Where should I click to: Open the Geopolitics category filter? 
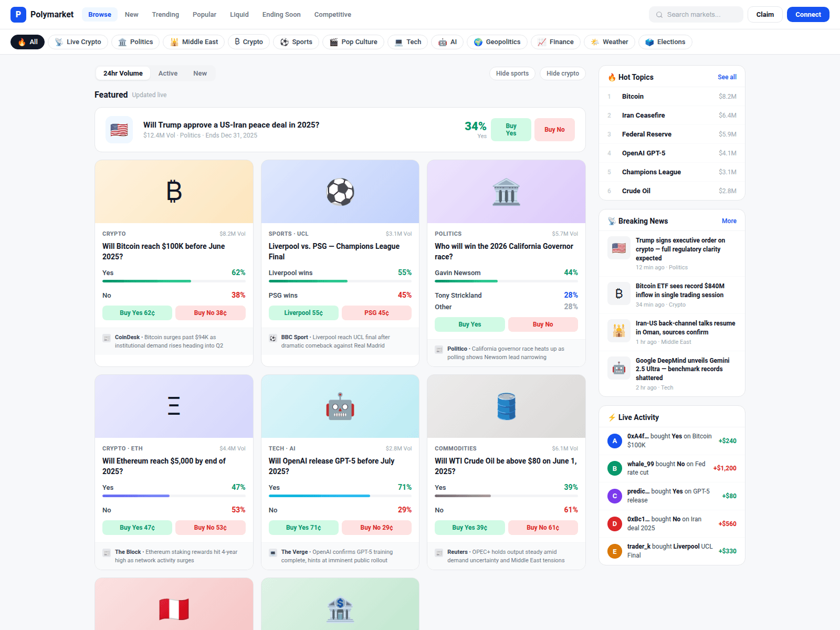click(x=497, y=42)
